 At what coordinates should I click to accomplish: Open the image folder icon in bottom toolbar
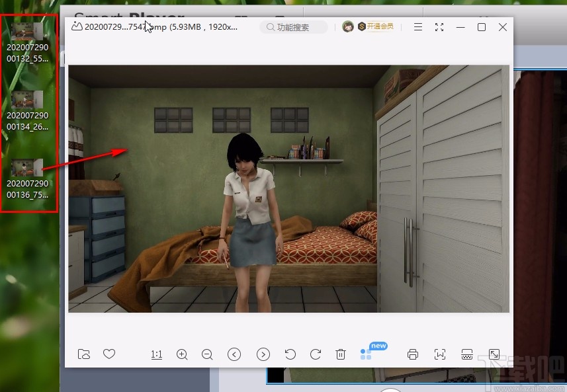coord(84,354)
